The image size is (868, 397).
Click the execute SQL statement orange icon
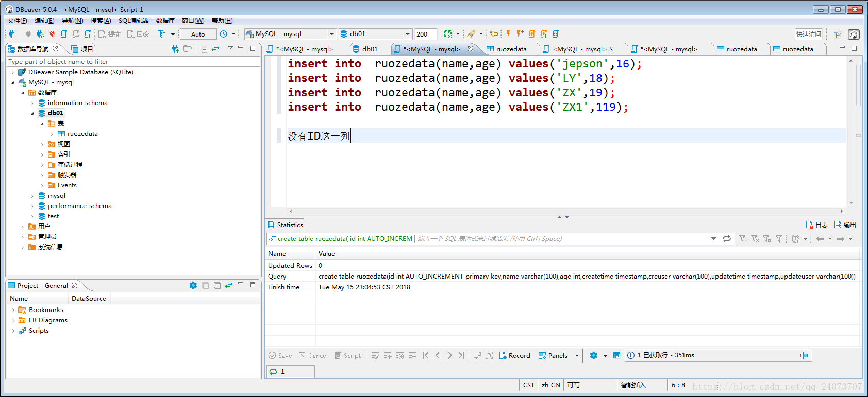508,34
